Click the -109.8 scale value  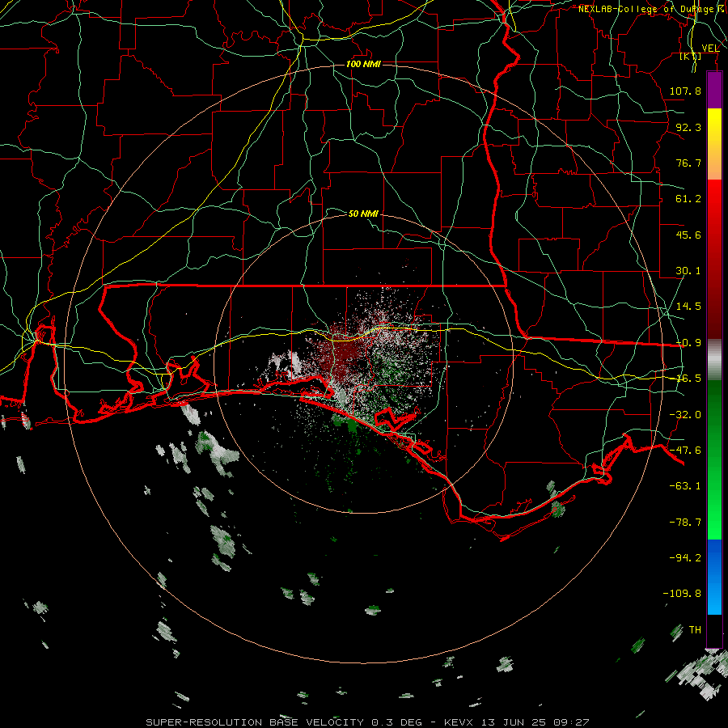(682, 594)
